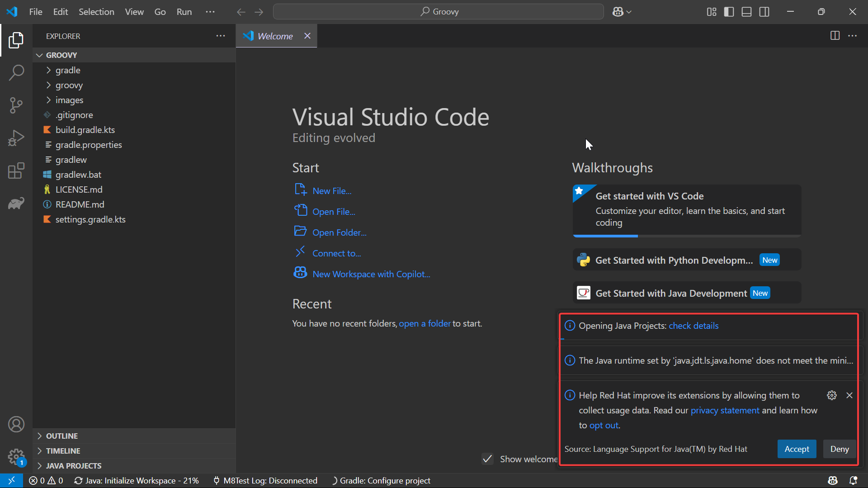Open the Search view in activity bar
868x488 pixels.
pyautogui.click(x=16, y=72)
